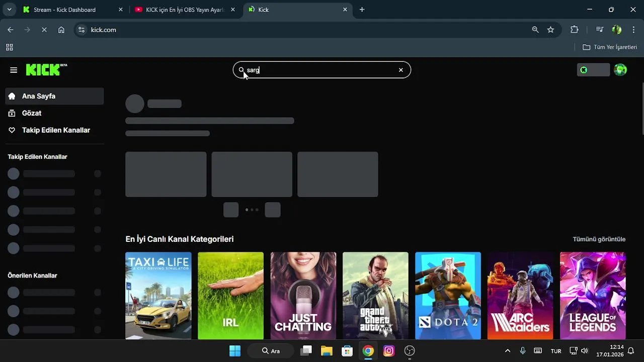Show hidden system tray icons
644x362 pixels.
[x=507, y=351]
